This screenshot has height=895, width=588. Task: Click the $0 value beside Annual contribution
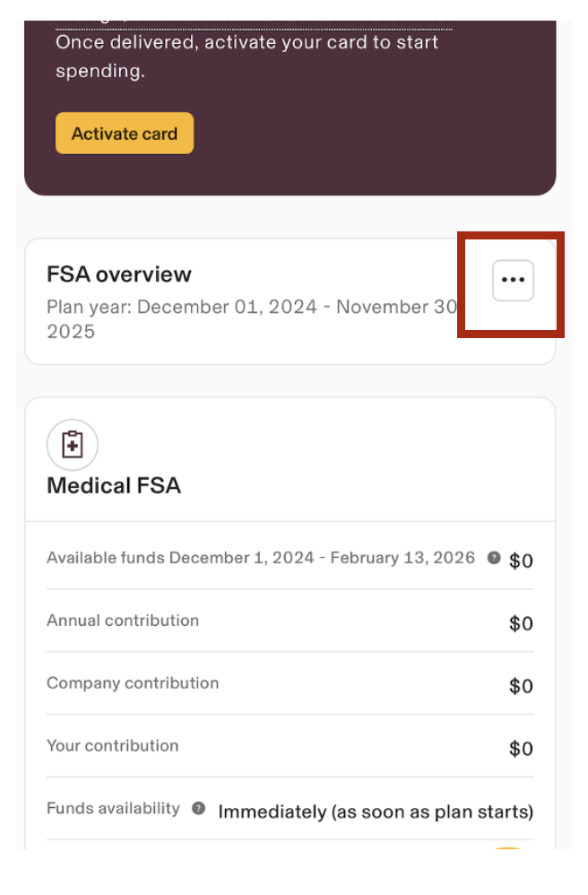pyautogui.click(x=521, y=623)
